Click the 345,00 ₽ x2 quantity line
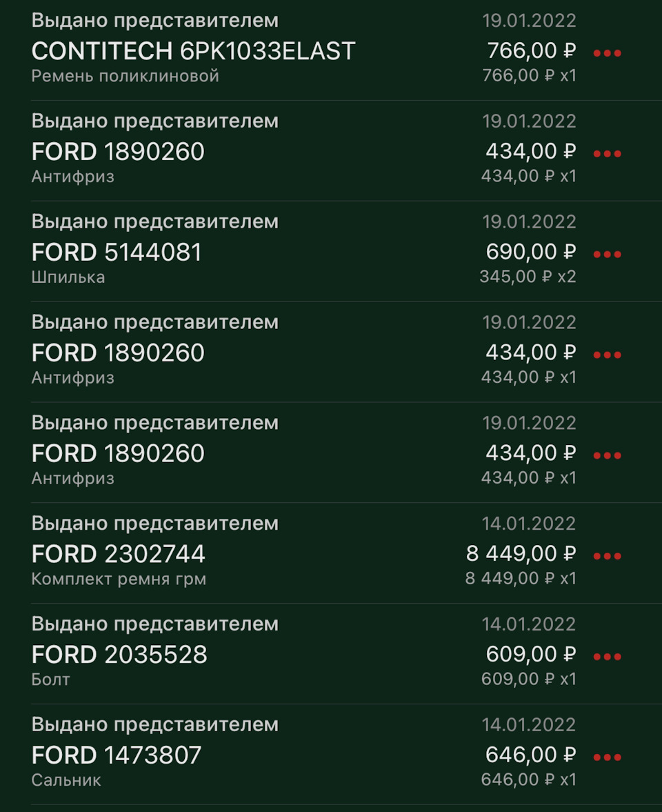Screen dimensions: 662x812 point(528,277)
